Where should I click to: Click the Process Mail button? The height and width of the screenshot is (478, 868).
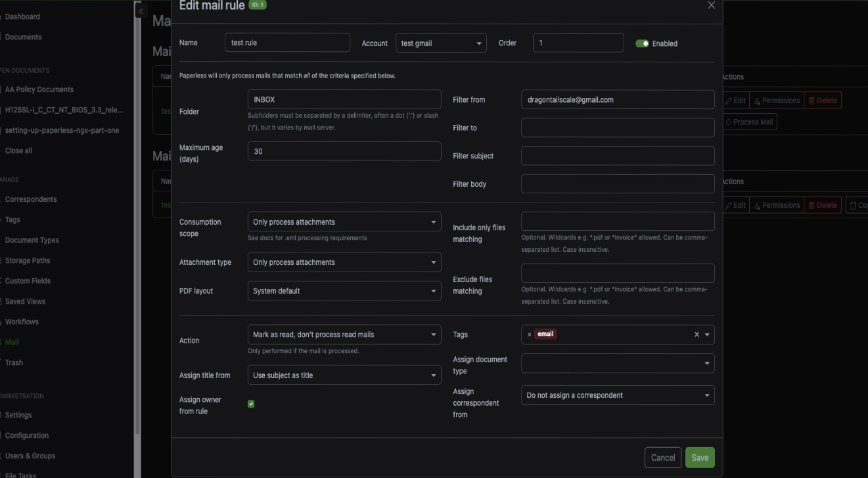(749, 122)
